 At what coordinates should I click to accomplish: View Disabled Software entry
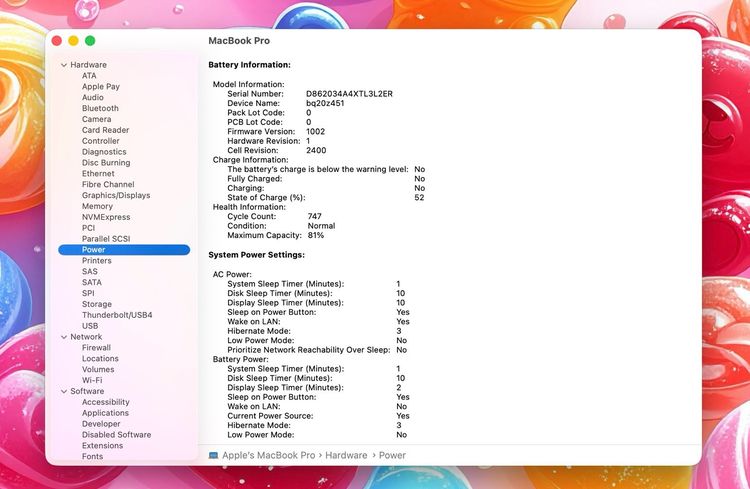click(116, 435)
